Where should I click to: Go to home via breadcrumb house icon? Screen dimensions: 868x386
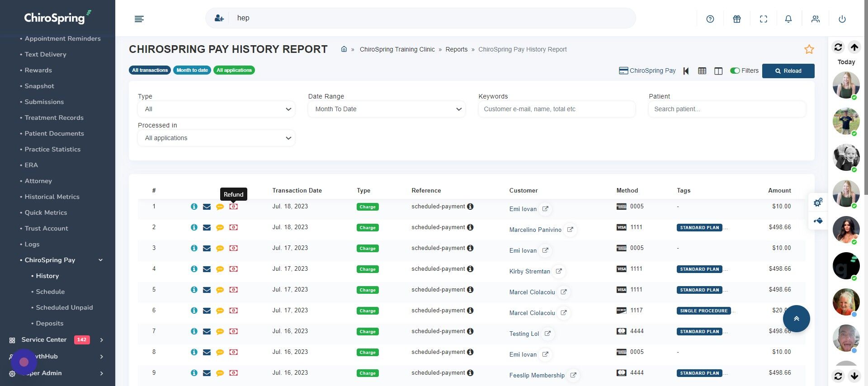pos(344,49)
